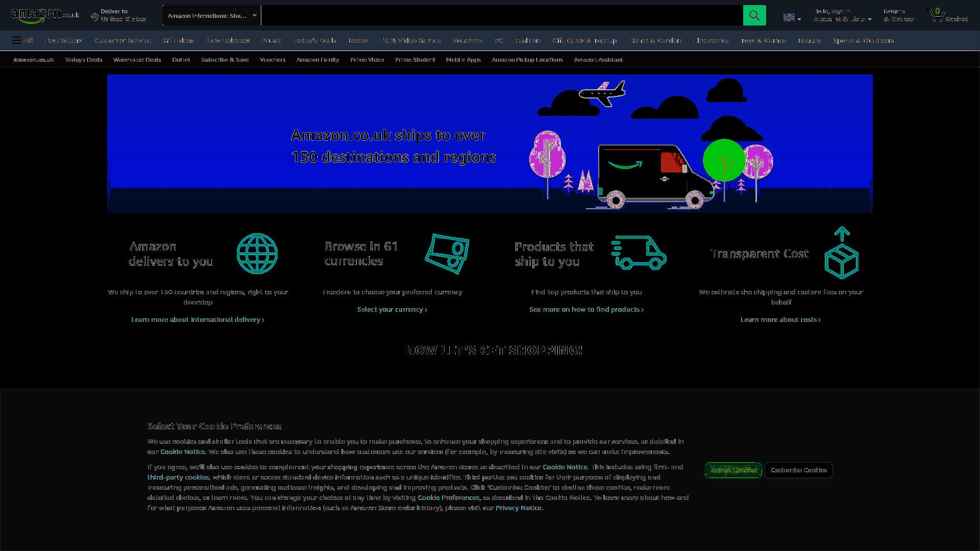Open Outlet link
Image resolution: width=980 pixels, height=551 pixels.
click(x=181, y=60)
